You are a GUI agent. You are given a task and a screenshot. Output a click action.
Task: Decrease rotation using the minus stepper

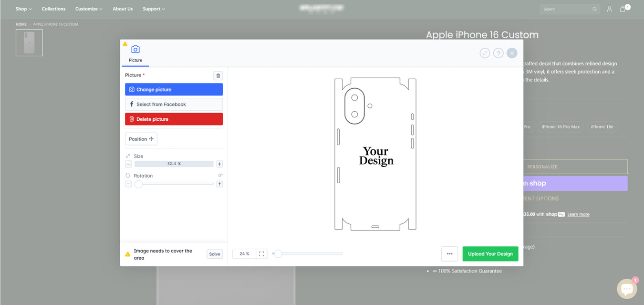click(x=128, y=184)
